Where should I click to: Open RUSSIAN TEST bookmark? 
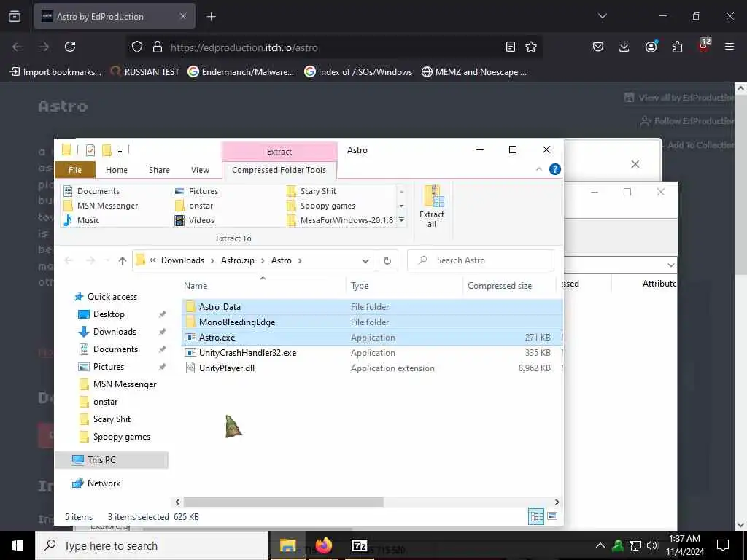pos(144,72)
